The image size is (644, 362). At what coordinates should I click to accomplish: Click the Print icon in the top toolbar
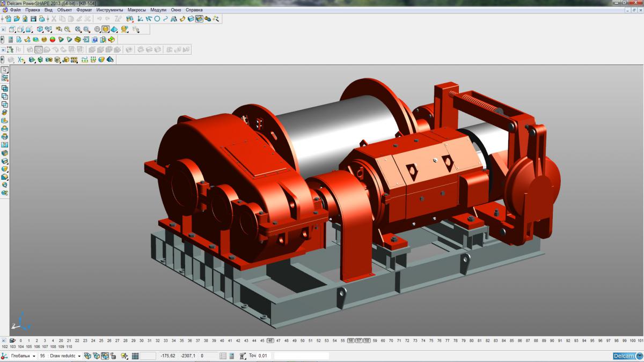click(42, 19)
